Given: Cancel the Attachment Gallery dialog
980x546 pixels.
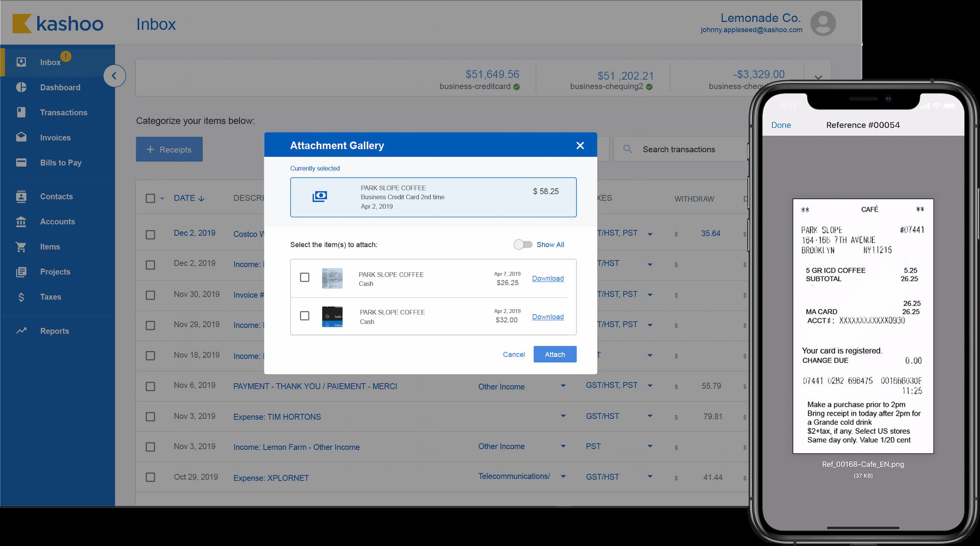Looking at the screenshot, I should (513, 355).
